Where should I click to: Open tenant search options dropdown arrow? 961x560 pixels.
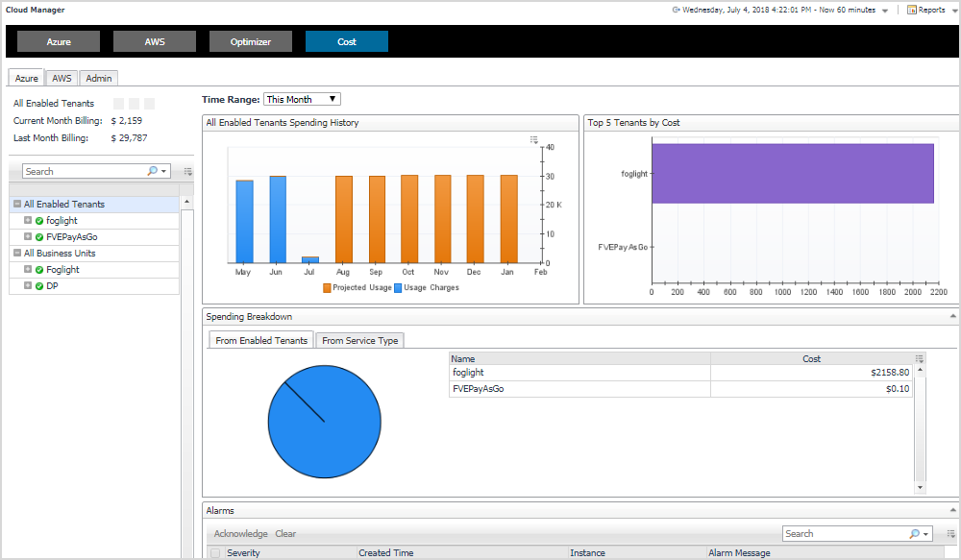(x=163, y=172)
